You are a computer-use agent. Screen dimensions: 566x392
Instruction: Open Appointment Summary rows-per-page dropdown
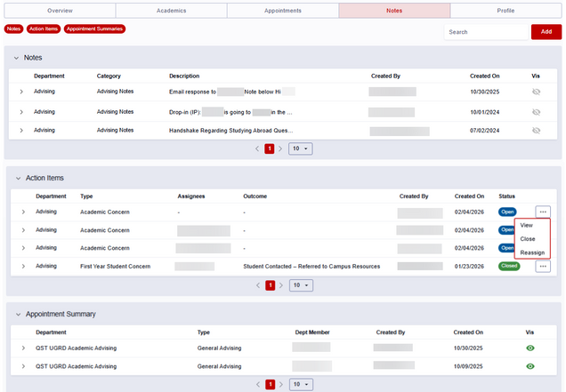pyautogui.click(x=301, y=384)
